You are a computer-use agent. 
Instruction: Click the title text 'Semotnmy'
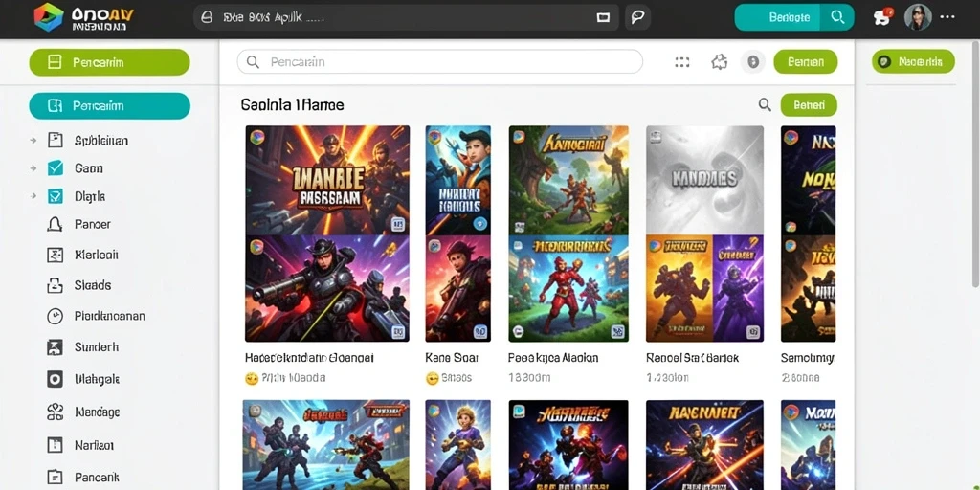[x=808, y=358]
